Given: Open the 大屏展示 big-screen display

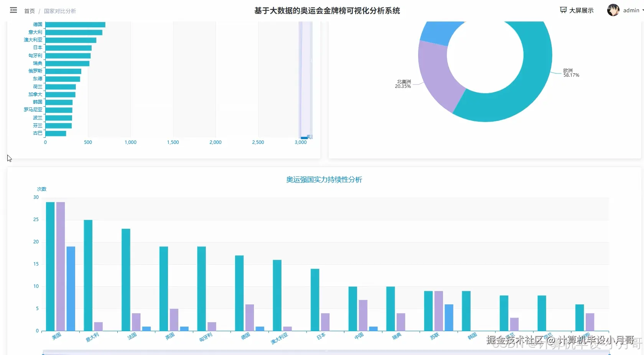Looking at the screenshot, I should point(577,10).
